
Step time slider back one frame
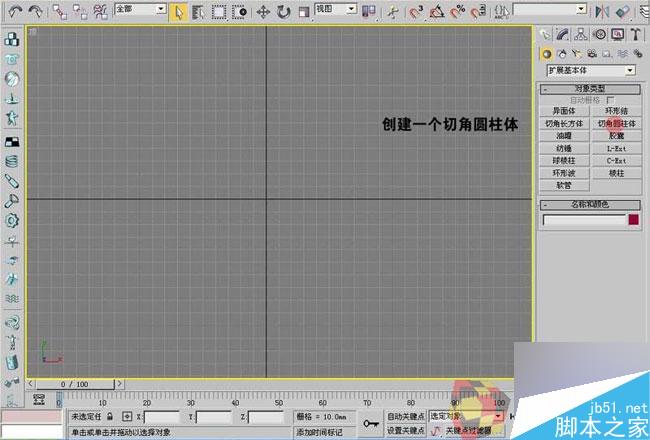tap(31, 384)
